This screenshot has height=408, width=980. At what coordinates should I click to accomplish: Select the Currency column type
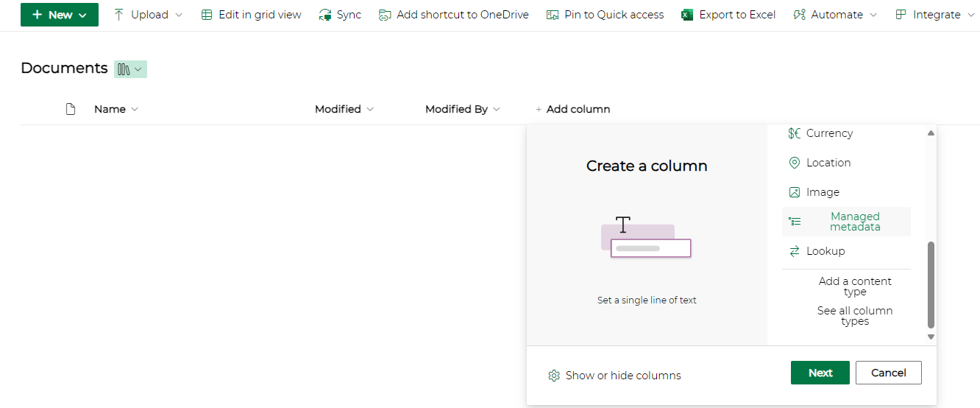point(828,133)
